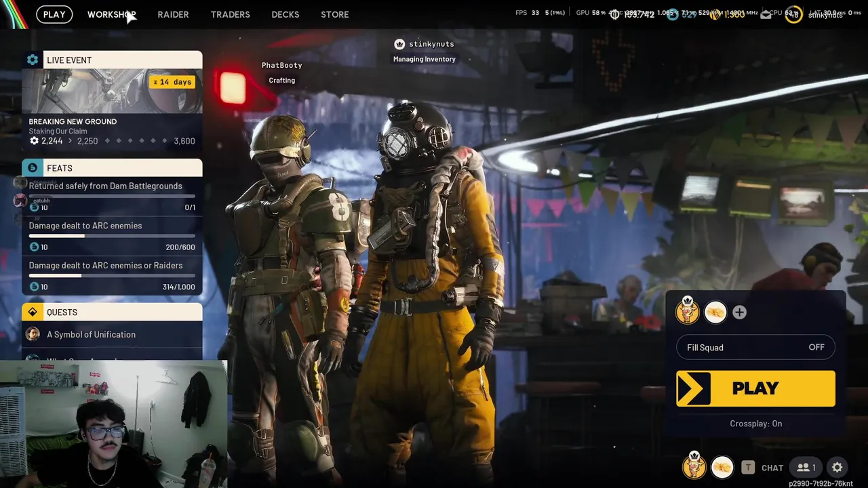This screenshot has width=868, height=488.
Task: Select the Damage dealt to ARC enemies feat
Action: click(112, 236)
